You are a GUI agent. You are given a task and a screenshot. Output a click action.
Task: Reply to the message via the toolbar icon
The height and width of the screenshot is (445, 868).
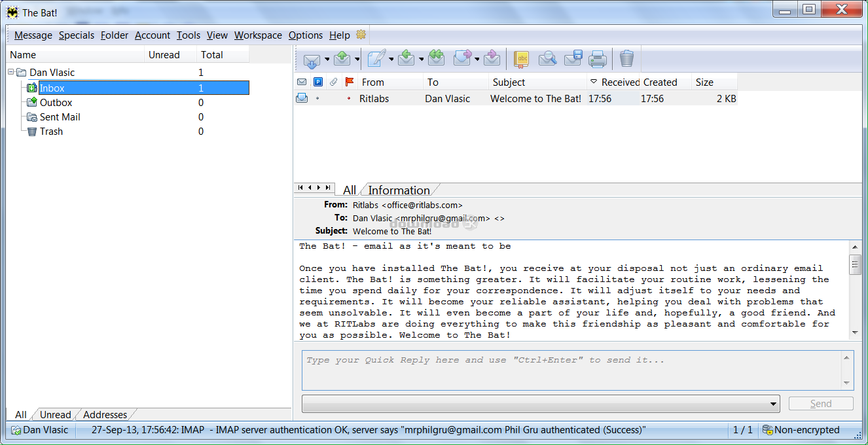click(407, 59)
